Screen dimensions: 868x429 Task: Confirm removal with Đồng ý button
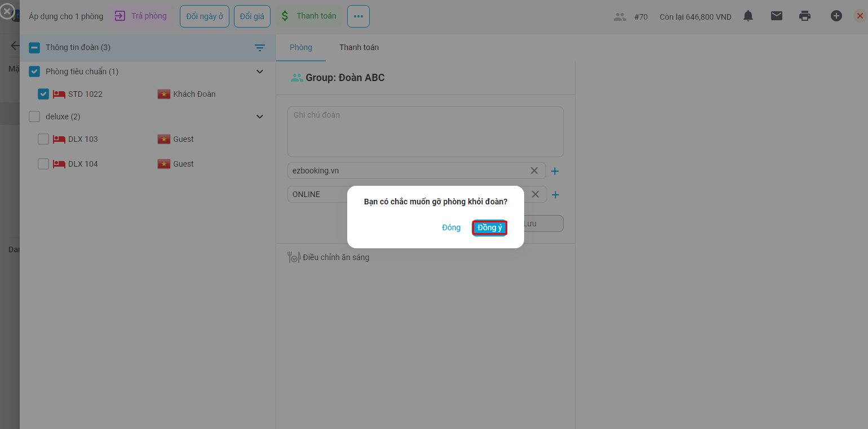490,228
